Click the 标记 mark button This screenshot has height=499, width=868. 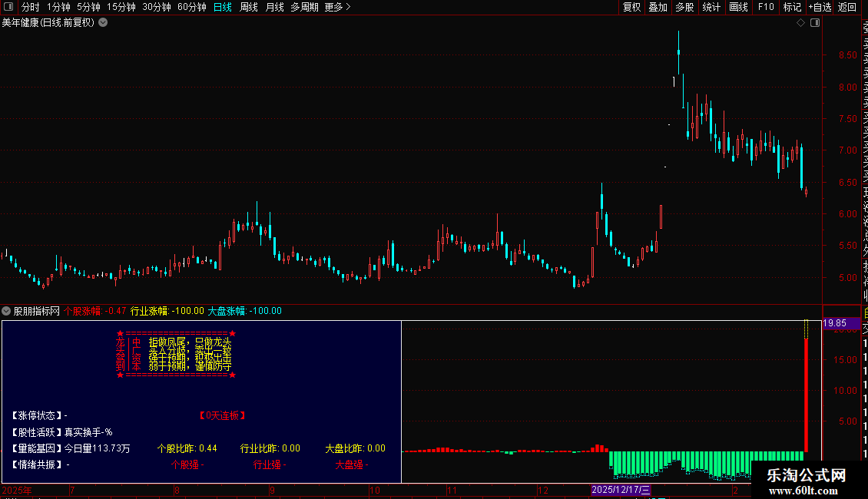click(792, 7)
